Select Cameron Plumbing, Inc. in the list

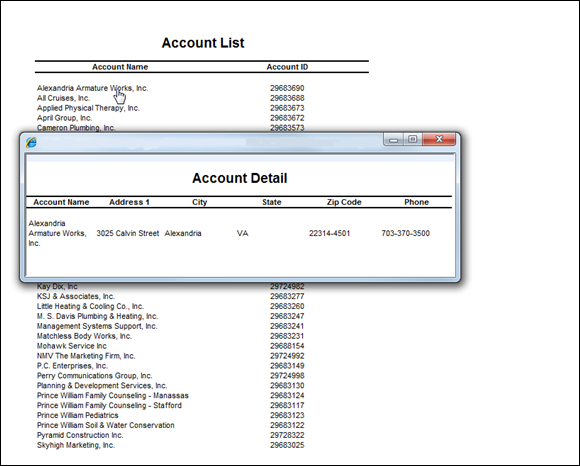click(x=76, y=128)
